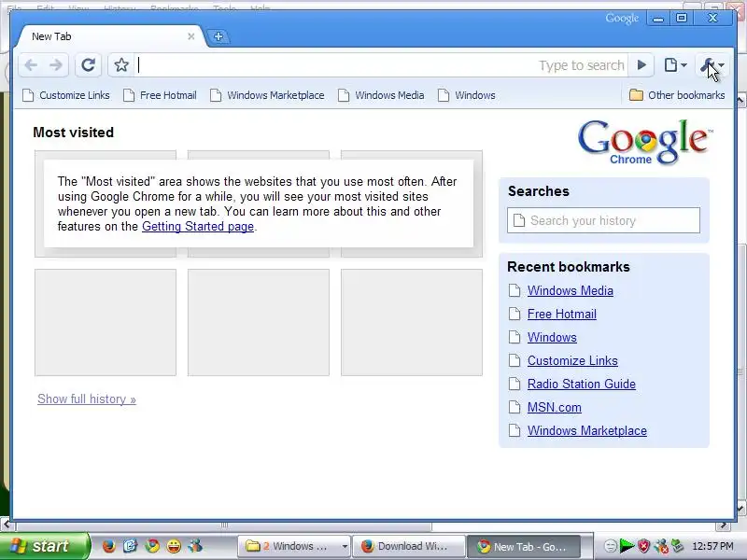The height and width of the screenshot is (560, 747).
Task: Launch Chrome from the quick launch bar
Action: pyautogui.click(x=152, y=546)
